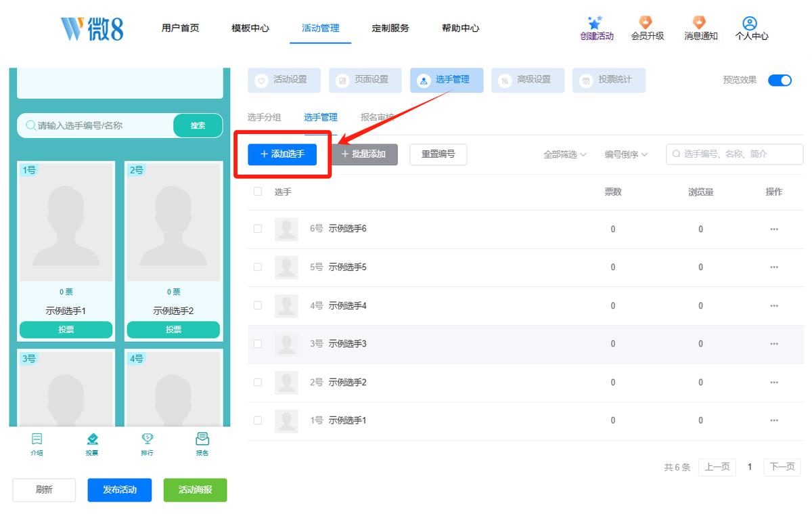
Task: Open more actions for 示例选手1
Action: click(774, 420)
